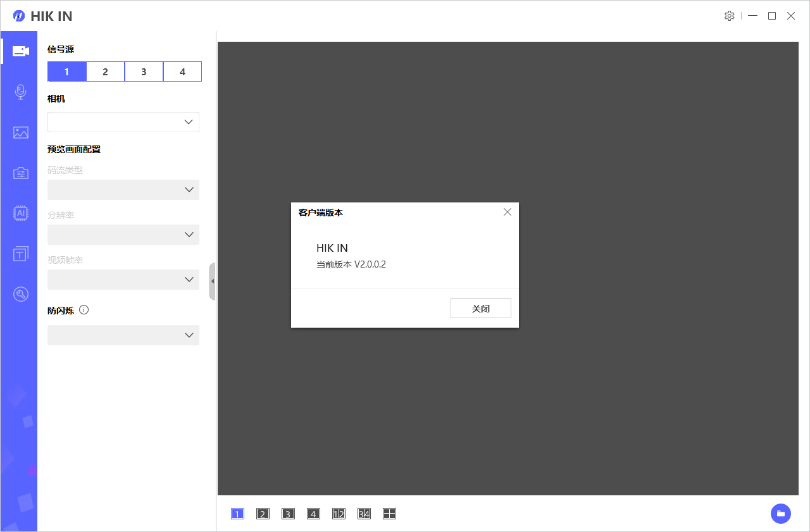The width and height of the screenshot is (810, 532).
Task: Expand the 码流类型 dropdown
Action: click(x=123, y=190)
